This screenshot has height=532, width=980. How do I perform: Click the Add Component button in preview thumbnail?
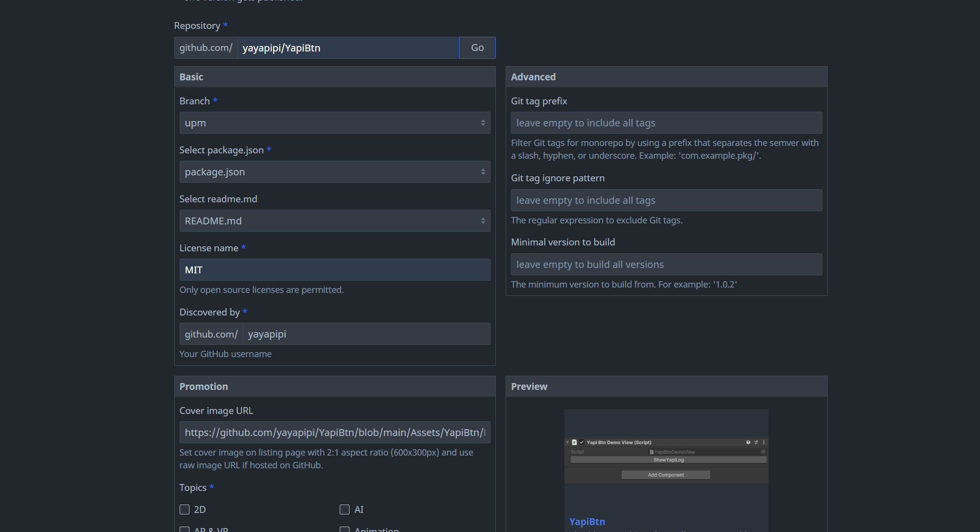click(666, 475)
